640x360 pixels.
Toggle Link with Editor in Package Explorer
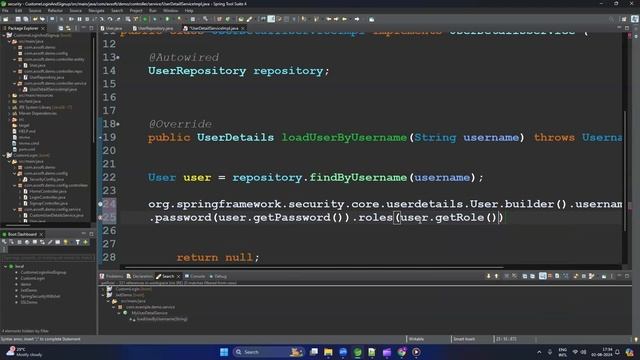[68, 28]
